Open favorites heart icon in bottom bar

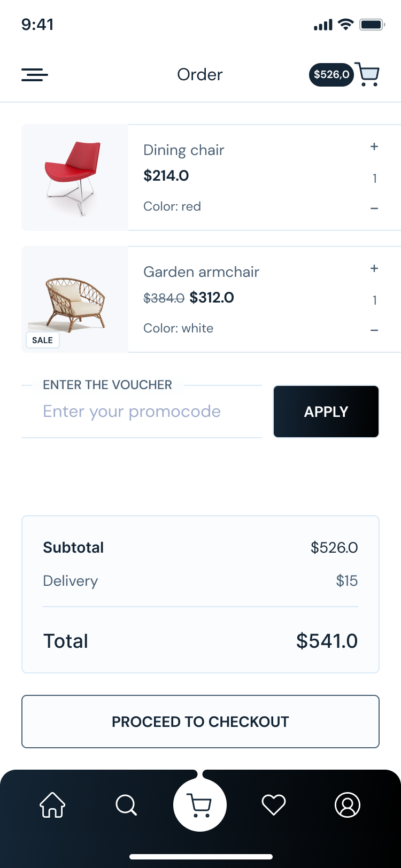pos(274,804)
